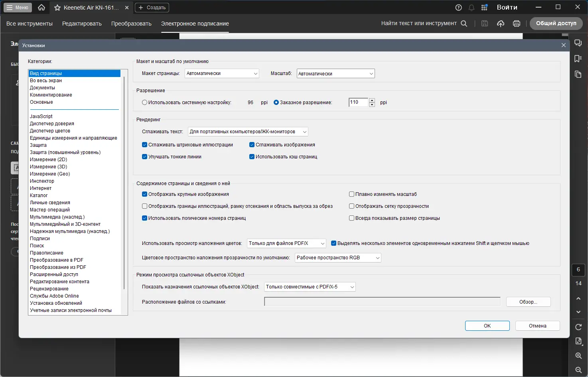
Task: Click the zoom in magnifier icon
Action: point(578,355)
